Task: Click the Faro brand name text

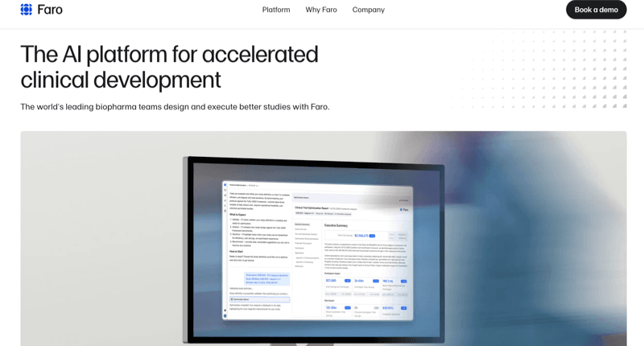Action: click(50, 10)
